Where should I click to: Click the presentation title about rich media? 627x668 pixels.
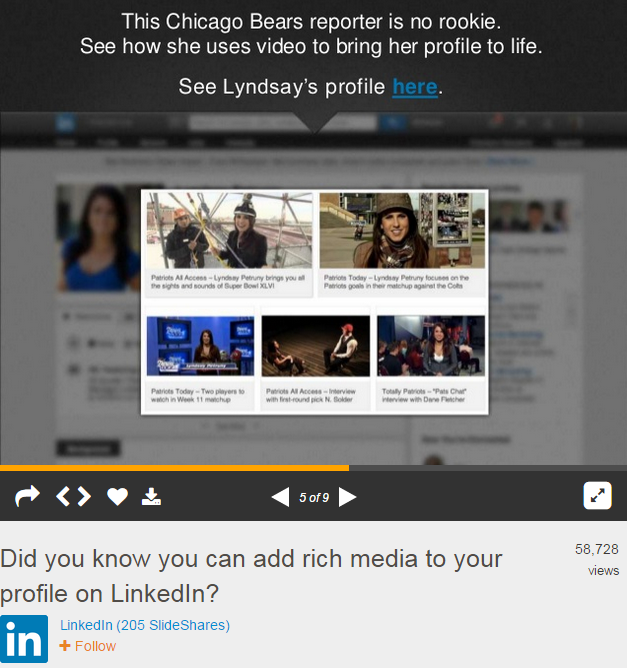point(251,575)
